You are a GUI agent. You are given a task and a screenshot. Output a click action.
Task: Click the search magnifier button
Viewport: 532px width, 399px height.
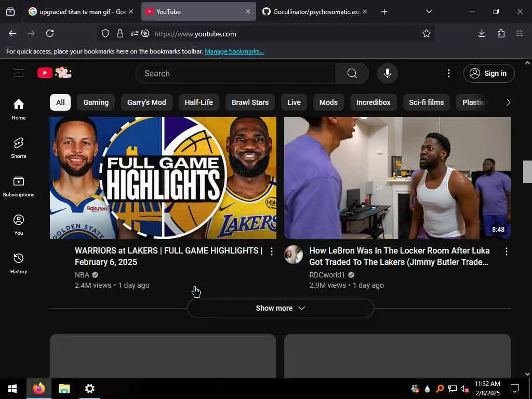click(x=352, y=73)
